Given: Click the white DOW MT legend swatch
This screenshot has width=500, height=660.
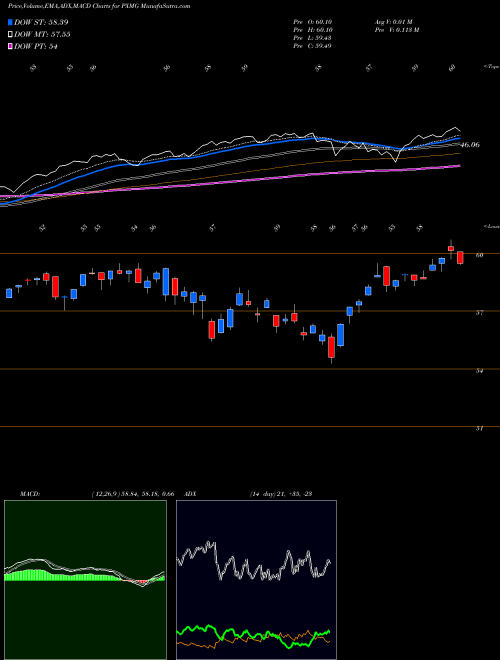Looking at the screenshot, I should [11, 35].
